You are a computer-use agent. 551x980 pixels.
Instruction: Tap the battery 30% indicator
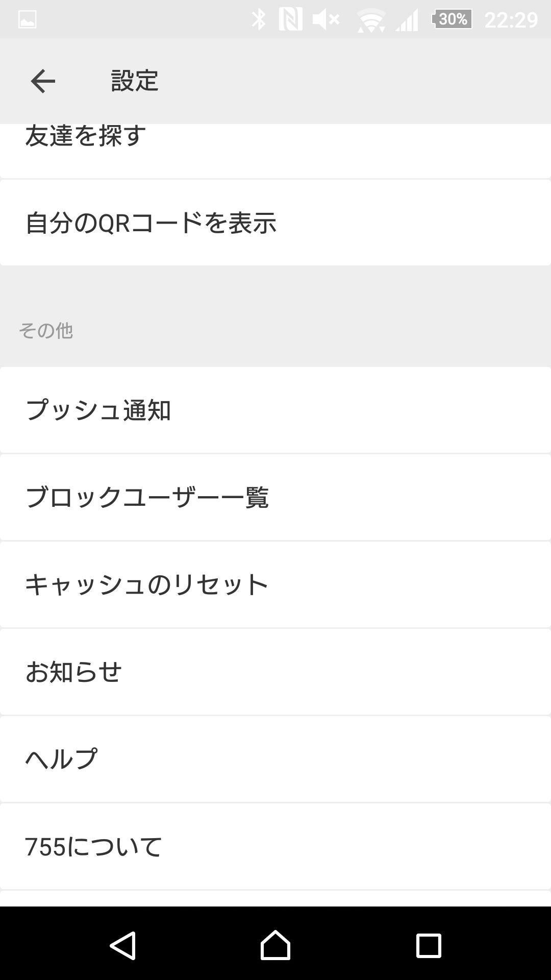click(x=452, y=19)
